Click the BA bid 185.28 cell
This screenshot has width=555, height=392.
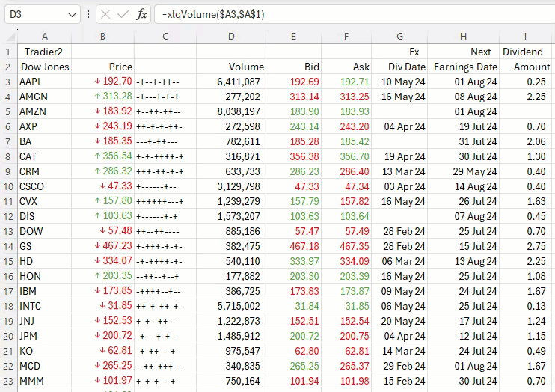(x=293, y=141)
